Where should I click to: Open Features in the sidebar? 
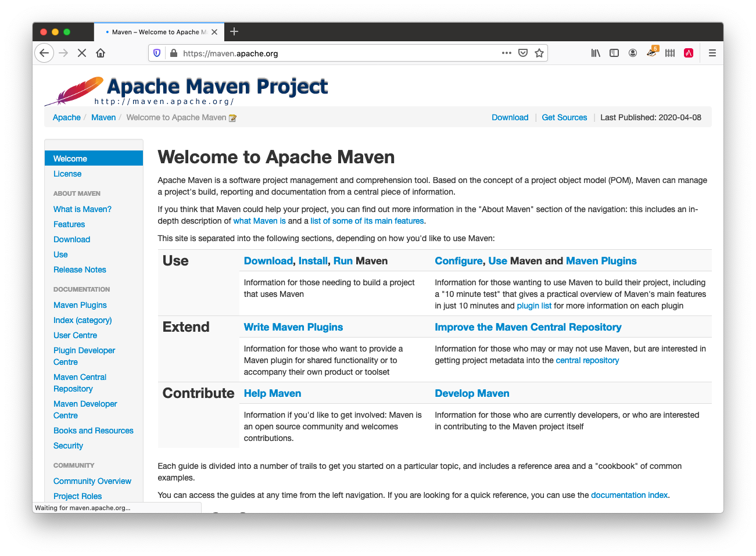(69, 224)
